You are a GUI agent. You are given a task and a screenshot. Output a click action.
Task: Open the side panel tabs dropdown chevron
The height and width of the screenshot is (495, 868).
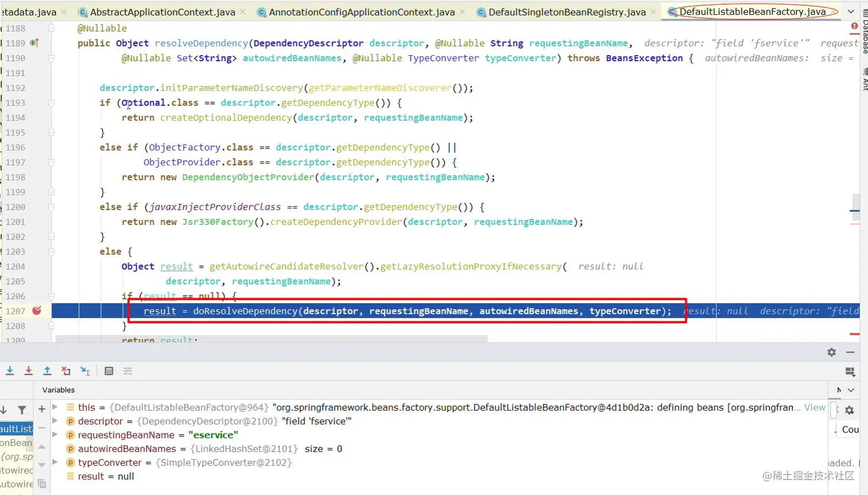pyautogui.click(x=851, y=390)
